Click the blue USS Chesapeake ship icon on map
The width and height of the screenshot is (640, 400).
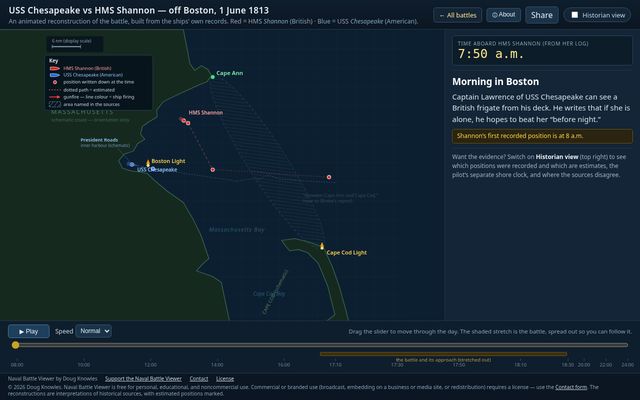(x=131, y=164)
